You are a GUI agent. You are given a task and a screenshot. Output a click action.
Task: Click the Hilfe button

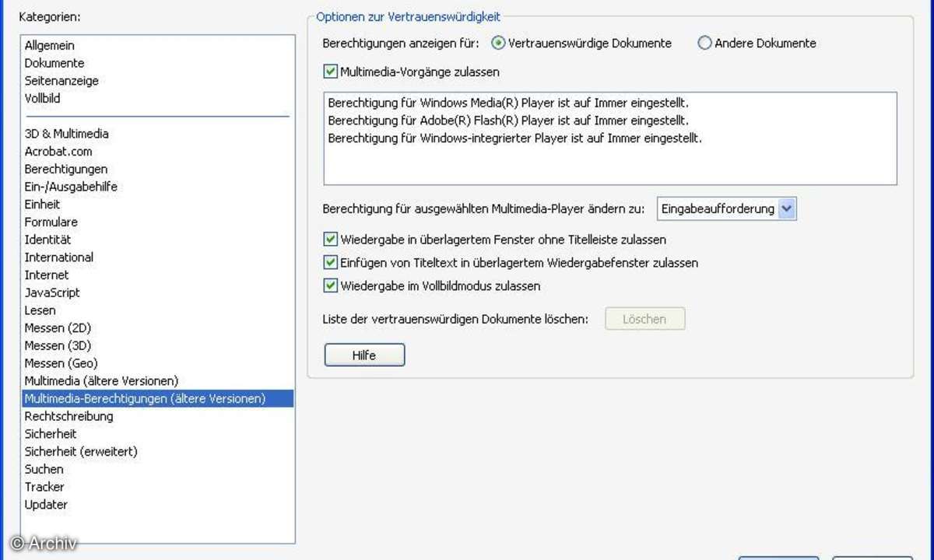point(364,355)
